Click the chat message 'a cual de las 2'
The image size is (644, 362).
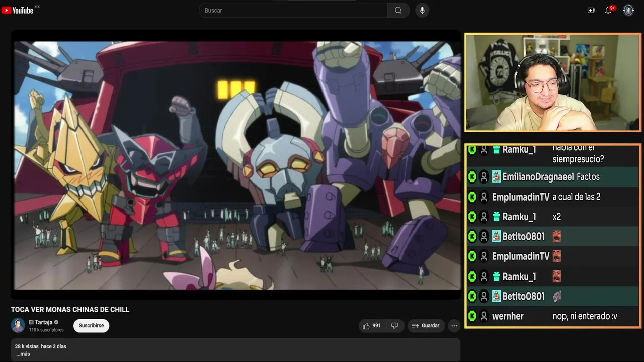tap(577, 197)
